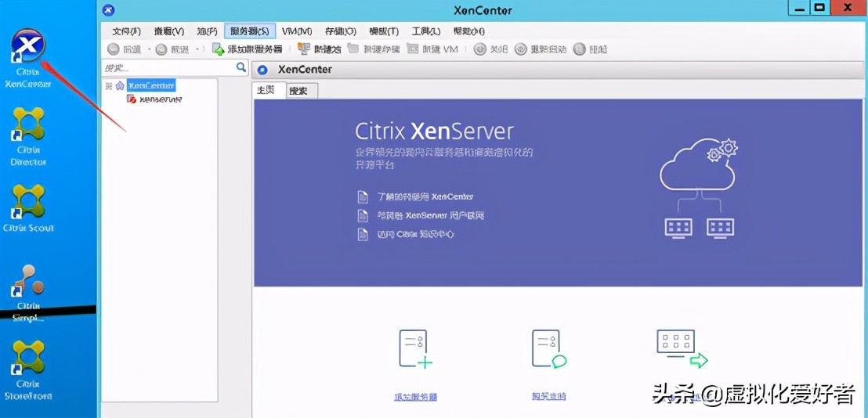
Task: Click the magnifier icon in search box
Action: (x=241, y=67)
